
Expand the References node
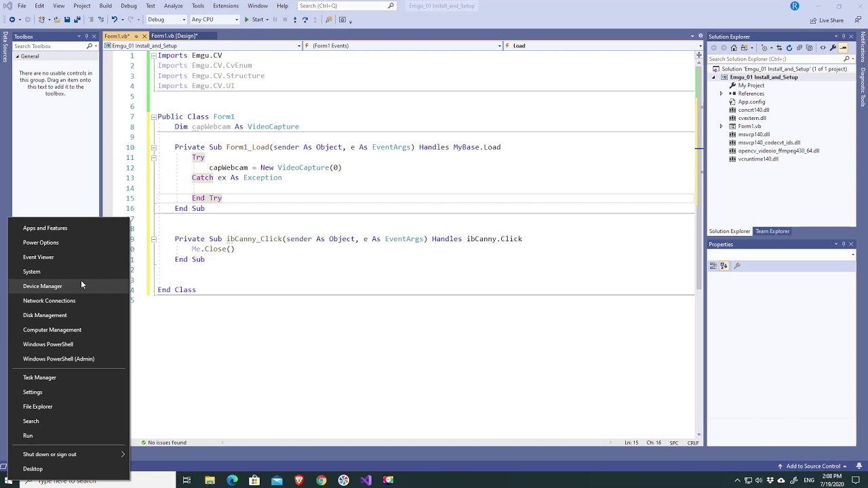pyautogui.click(x=721, y=94)
